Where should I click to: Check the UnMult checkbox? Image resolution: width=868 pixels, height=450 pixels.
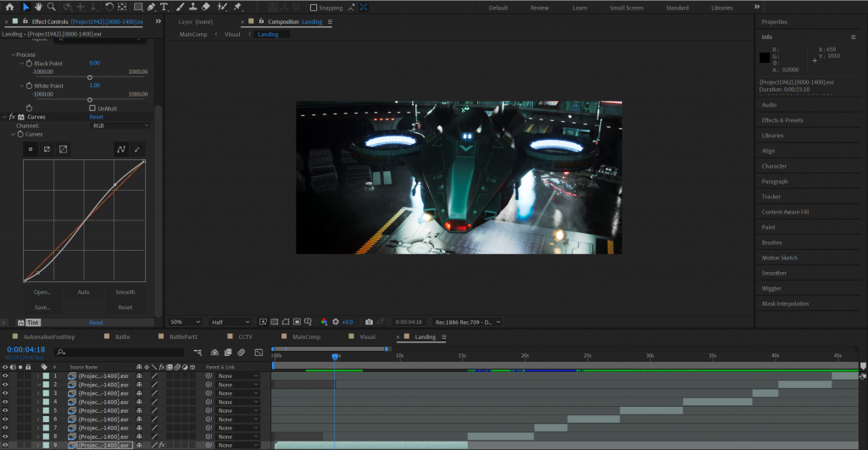pyautogui.click(x=92, y=108)
